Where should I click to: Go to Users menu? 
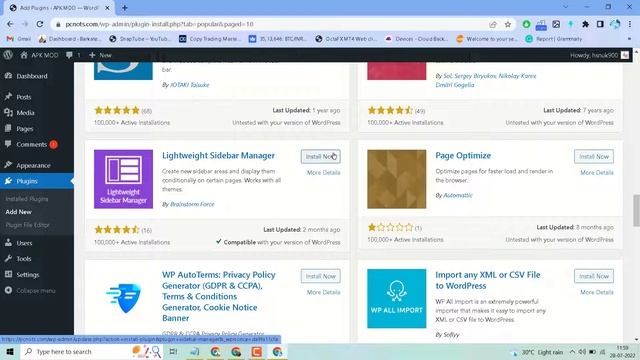coord(24,243)
